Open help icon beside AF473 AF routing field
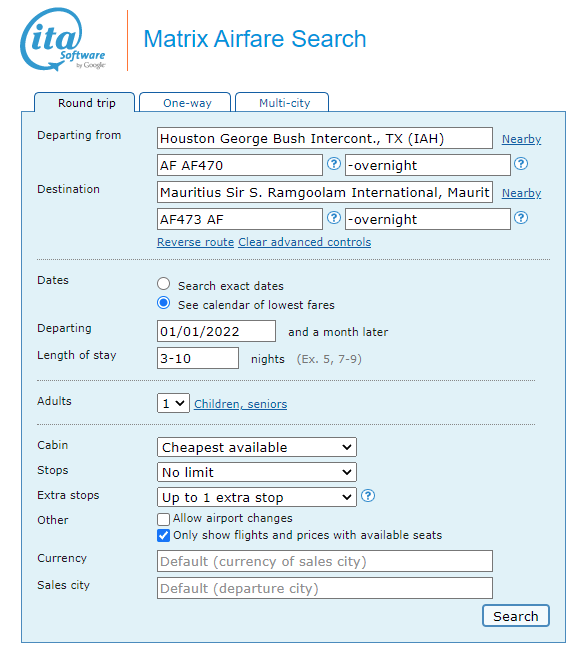Image resolution: width=579 pixels, height=656 pixels. coord(333,218)
